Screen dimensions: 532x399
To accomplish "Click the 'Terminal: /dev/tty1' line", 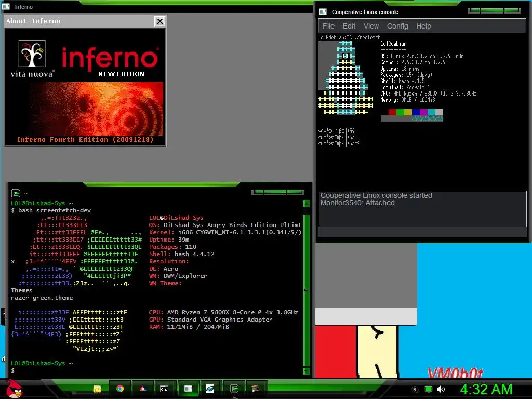I will [x=405, y=87].
